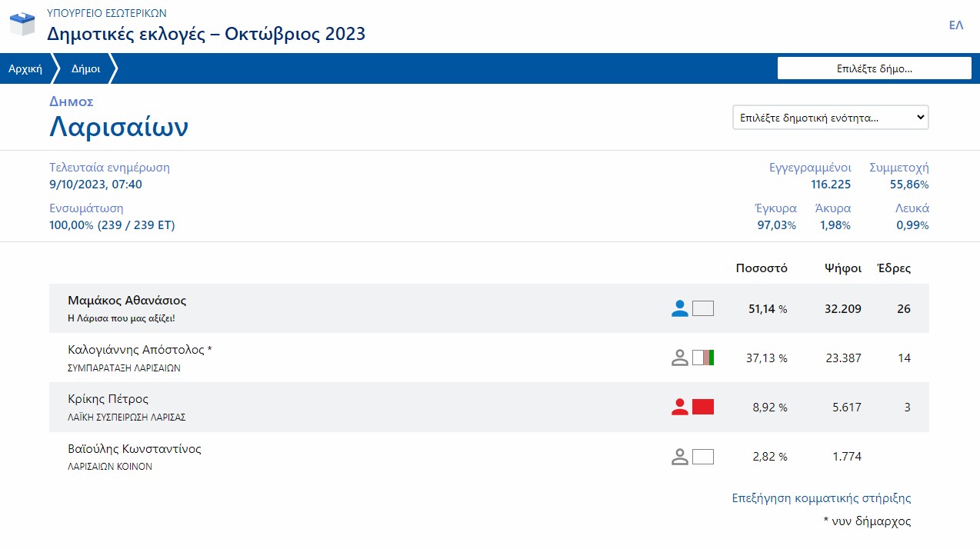Click Βαϊούλης Κωνσταντίνος grey person icon
Screen dimensions: 980x549
point(679,456)
